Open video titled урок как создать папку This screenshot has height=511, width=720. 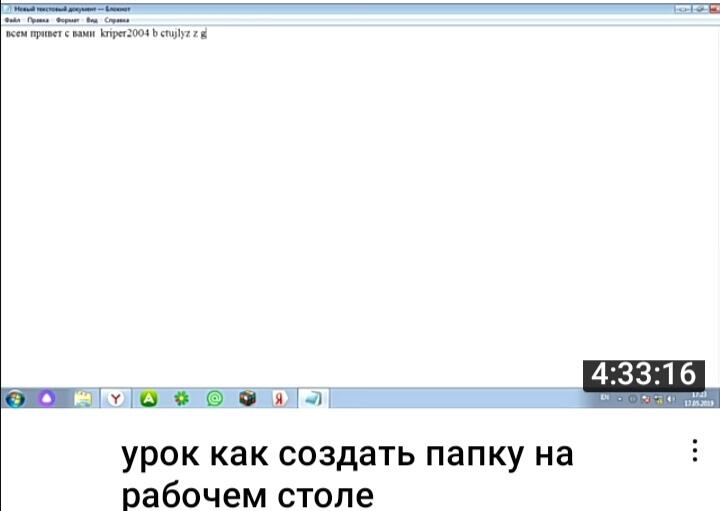click(347, 475)
